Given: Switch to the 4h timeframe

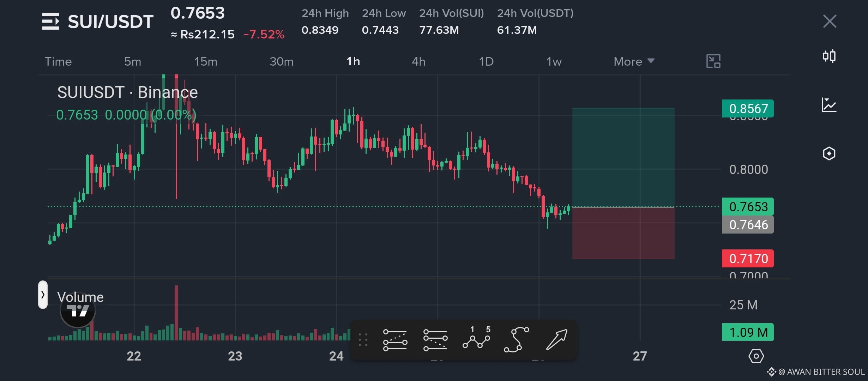Looking at the screenshot, I should pyautogui.click(x=418, y=61).
